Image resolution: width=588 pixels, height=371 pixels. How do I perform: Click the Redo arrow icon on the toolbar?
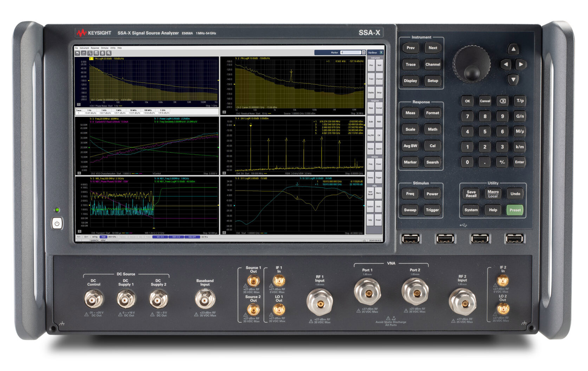click(x=84, y=55)
